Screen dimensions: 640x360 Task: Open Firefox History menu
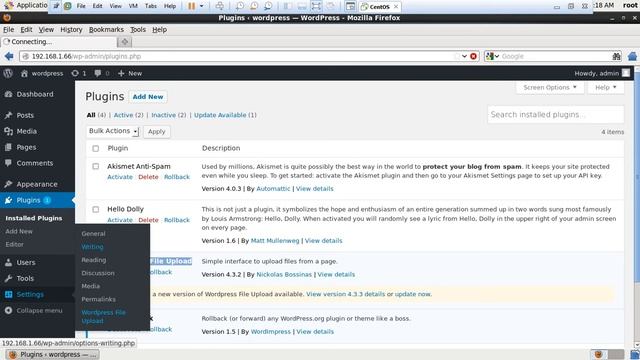[x=71, y=29]
